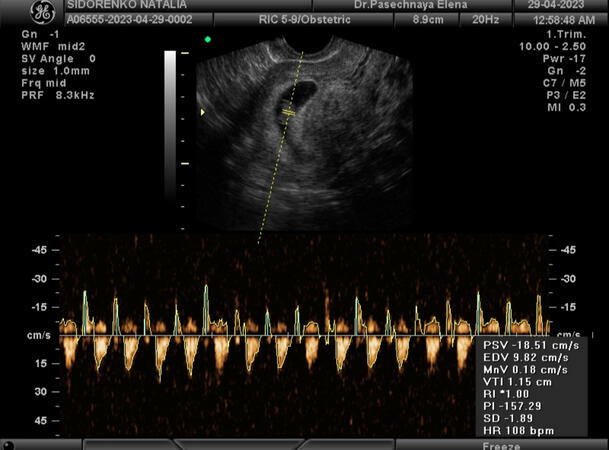Viewport: 609px width, 450px height.
Task: Click the EDV 9.82 cm/s measurement
Action: pos(526,357)
